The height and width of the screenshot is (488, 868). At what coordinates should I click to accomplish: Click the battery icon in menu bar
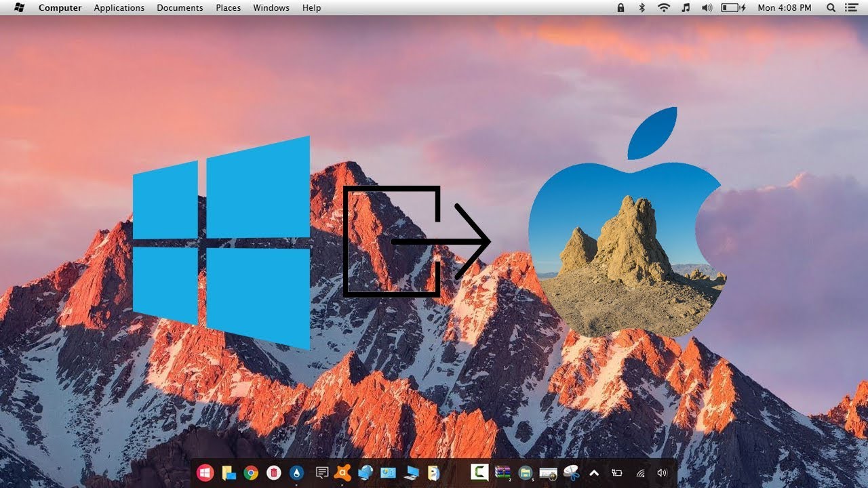[732, 8]
